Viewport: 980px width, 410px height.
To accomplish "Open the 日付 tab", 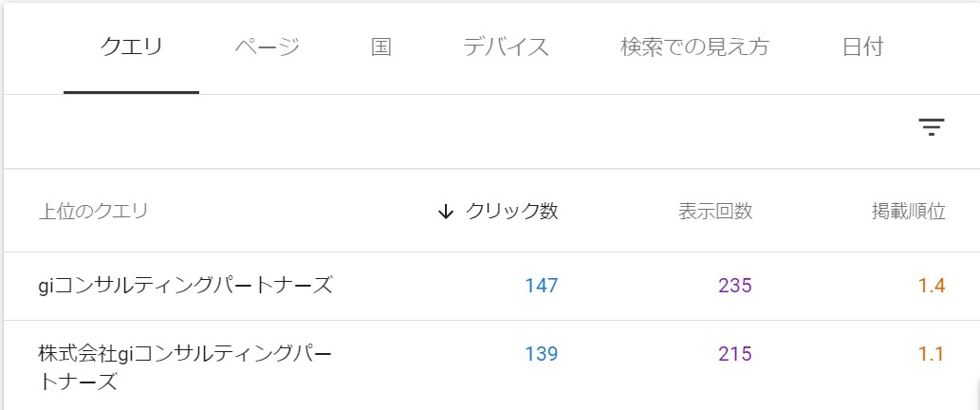I will [x=862, y=47].
